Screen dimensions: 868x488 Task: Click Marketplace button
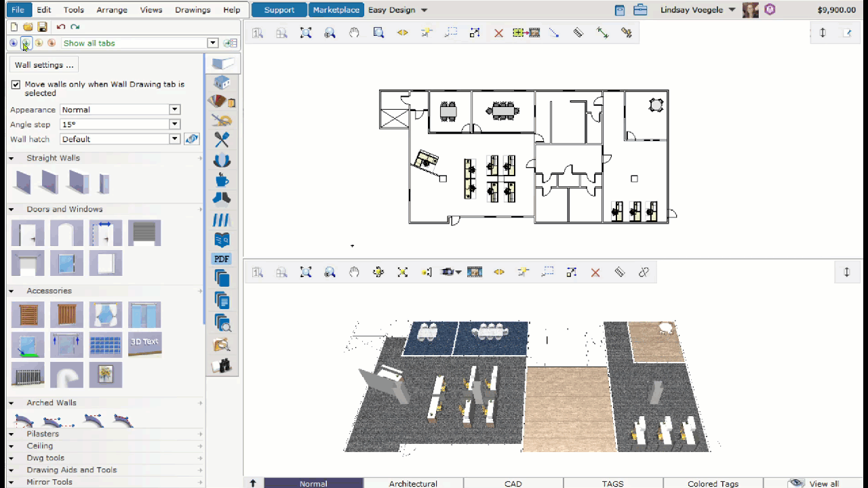(336, 10)
